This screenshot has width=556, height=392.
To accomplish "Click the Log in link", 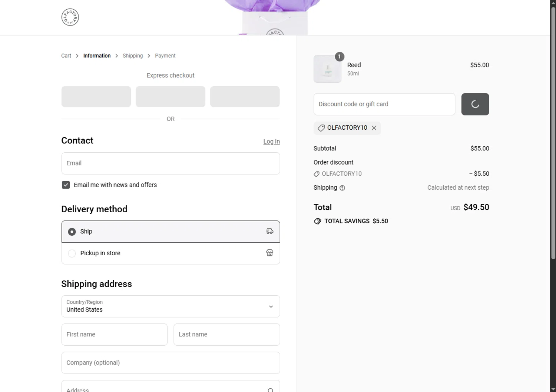I will 271,142.
